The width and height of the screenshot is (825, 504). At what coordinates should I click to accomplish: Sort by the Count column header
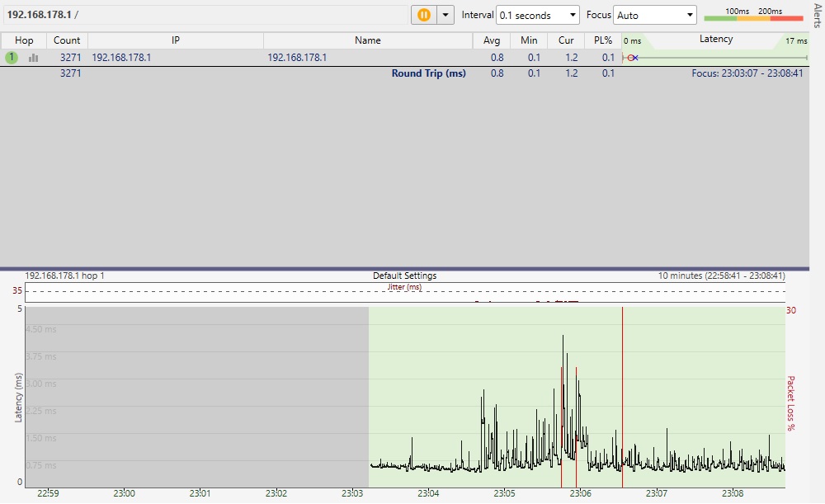67,40
